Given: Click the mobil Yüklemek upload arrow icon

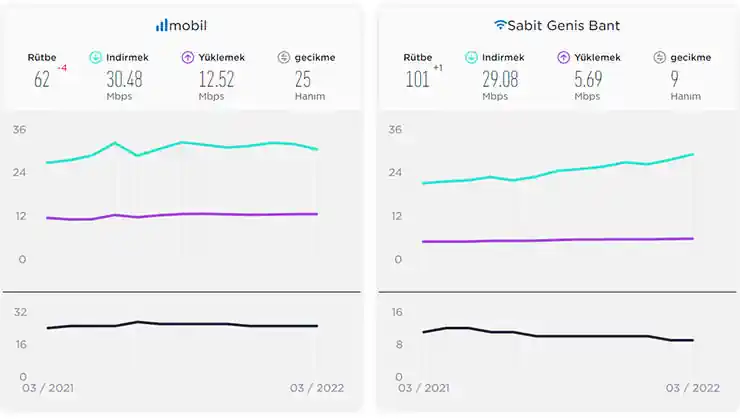Looking at the screenshot, I should [x=187, y=58].
